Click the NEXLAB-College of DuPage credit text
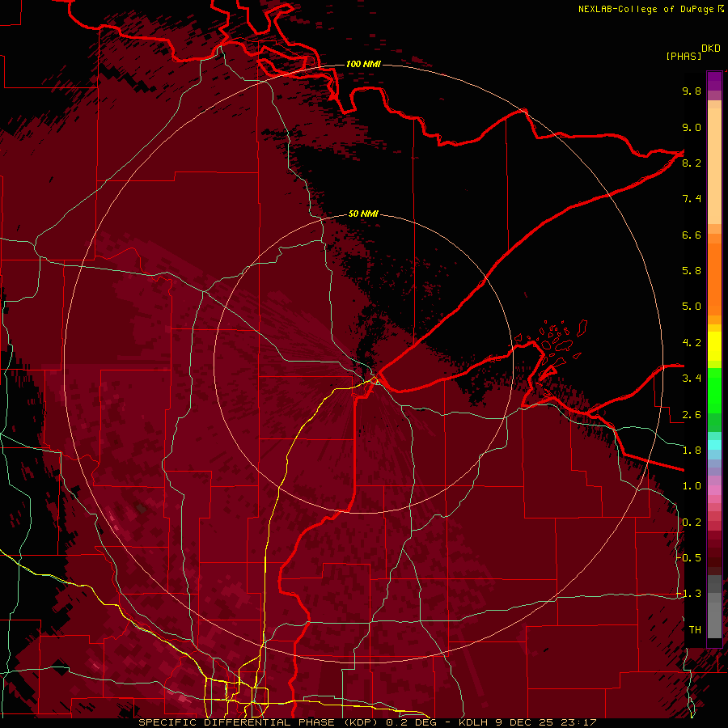 pos(646,9)
